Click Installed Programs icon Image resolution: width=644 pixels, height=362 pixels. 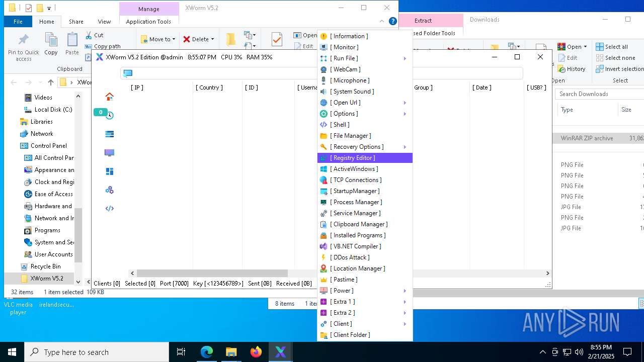tap(324, 235)
